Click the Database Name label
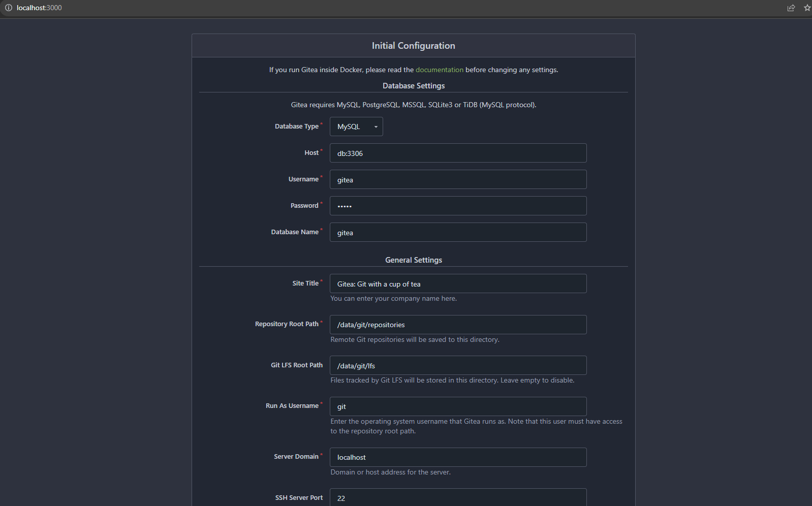 tap(295, 232)
